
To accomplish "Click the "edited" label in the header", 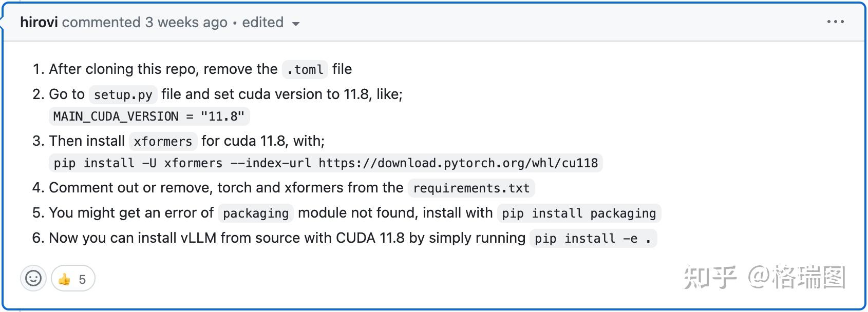I will point(262,23).
